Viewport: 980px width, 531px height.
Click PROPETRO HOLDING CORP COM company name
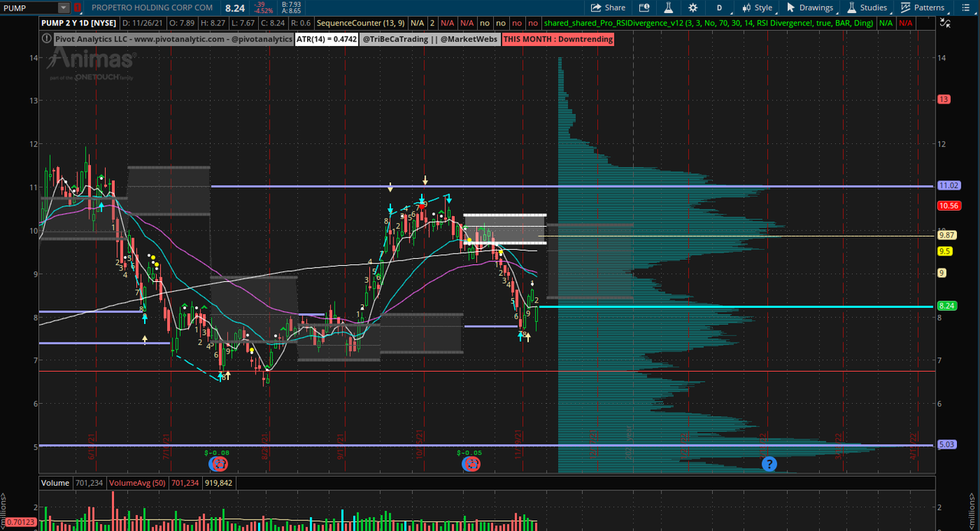[x=152, y=8]
